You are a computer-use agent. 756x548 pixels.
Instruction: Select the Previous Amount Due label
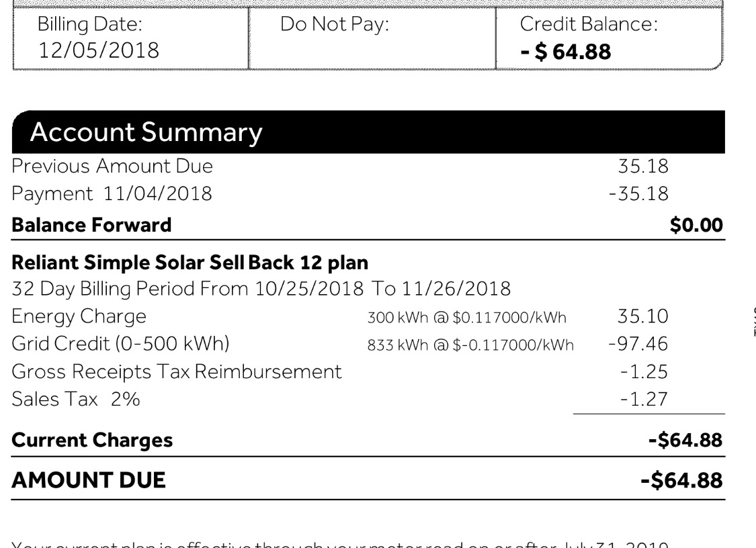click(x=113, y=166)
